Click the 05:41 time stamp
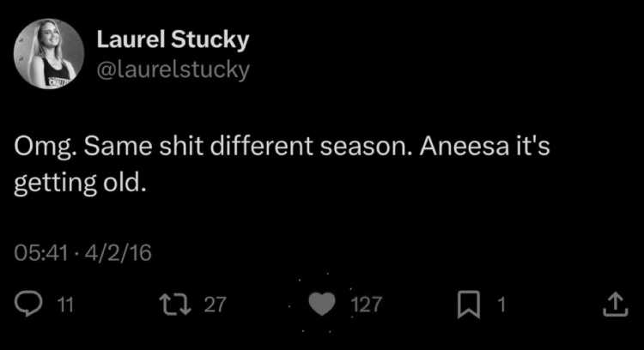Screen dimensions: 644x350 coord(40,253)
